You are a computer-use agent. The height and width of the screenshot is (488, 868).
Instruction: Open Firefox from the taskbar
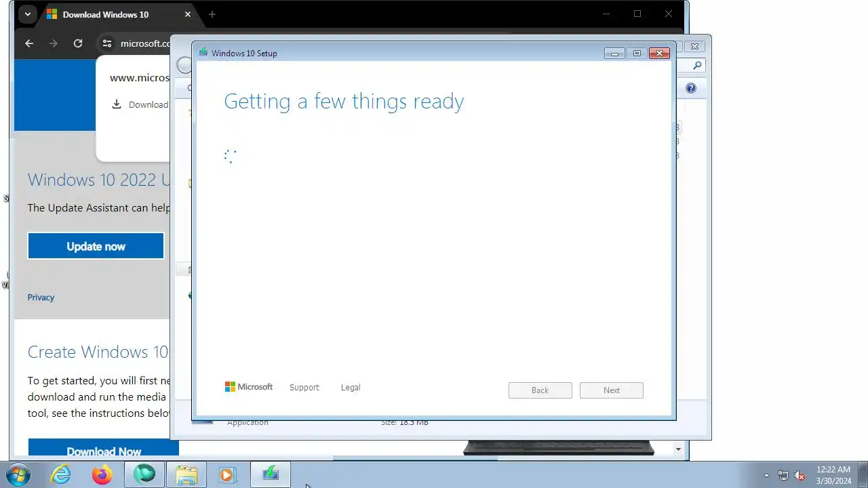tap(102, 474)
